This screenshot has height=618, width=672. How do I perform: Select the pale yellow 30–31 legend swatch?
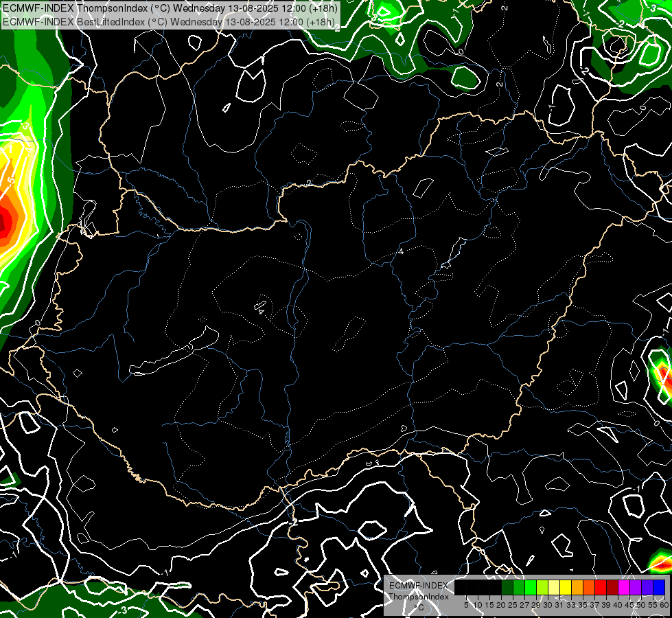point(554,587)
